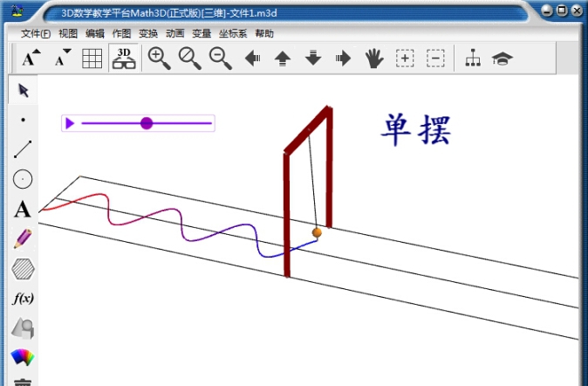
Task: Open the 动画 menu
Action: 175,34
